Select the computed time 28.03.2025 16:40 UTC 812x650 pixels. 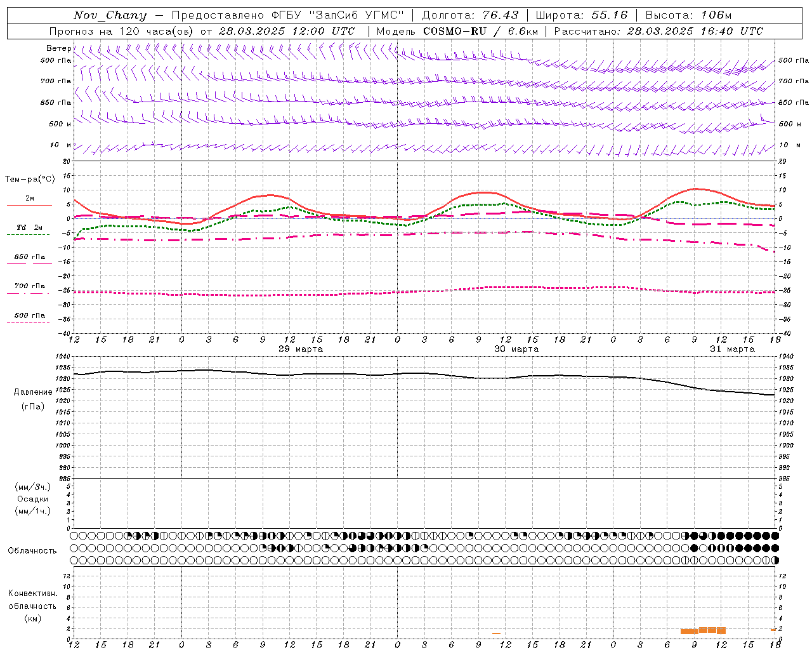[x=695, y=31]
